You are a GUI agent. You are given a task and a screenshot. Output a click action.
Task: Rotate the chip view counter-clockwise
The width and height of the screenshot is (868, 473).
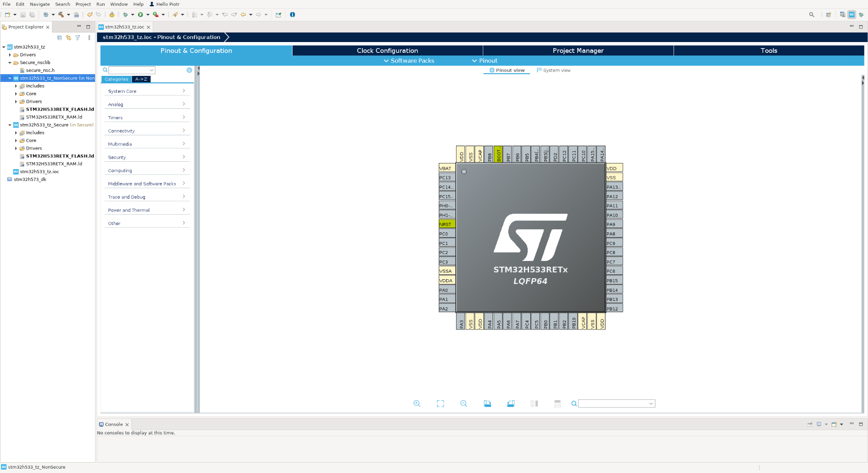(511, 404)
